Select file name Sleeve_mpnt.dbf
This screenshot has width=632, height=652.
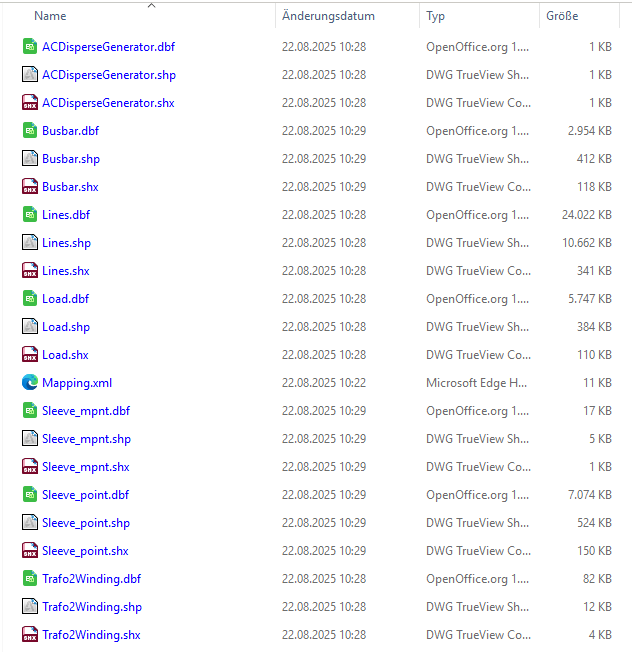[86, 411]
